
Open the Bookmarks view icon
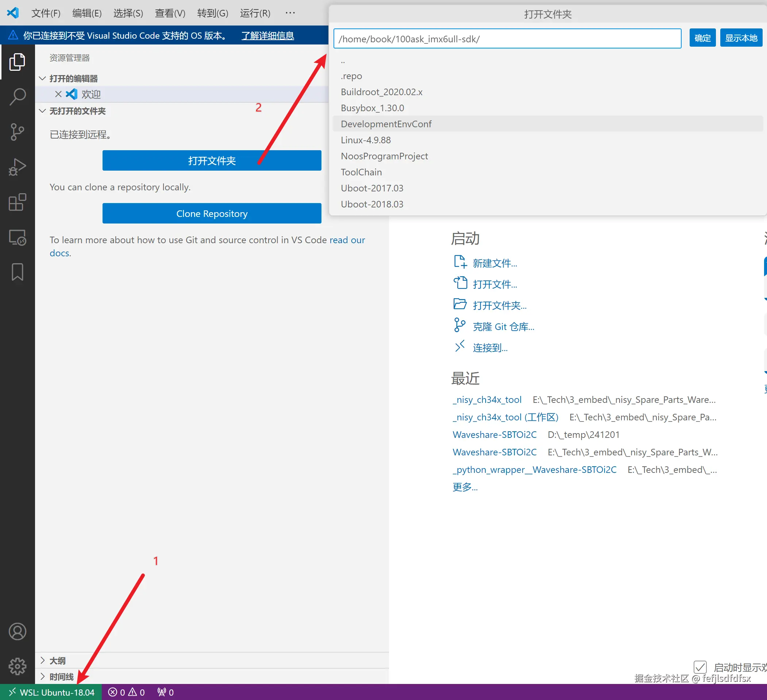click(17, 272)
